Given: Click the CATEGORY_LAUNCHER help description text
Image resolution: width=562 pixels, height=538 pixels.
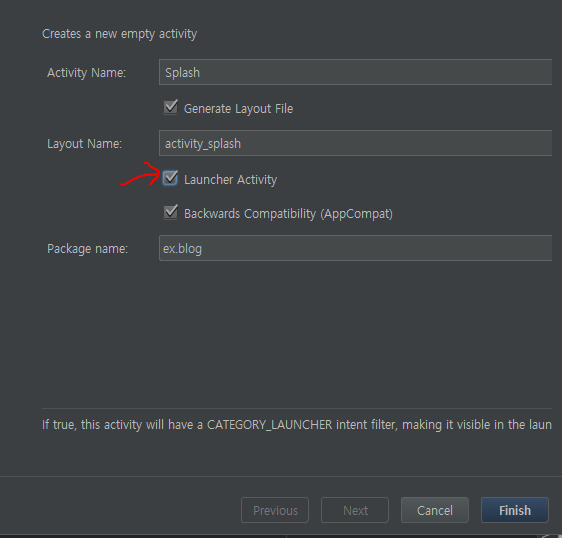Looking at the screenshot, I should coord(297,425).
